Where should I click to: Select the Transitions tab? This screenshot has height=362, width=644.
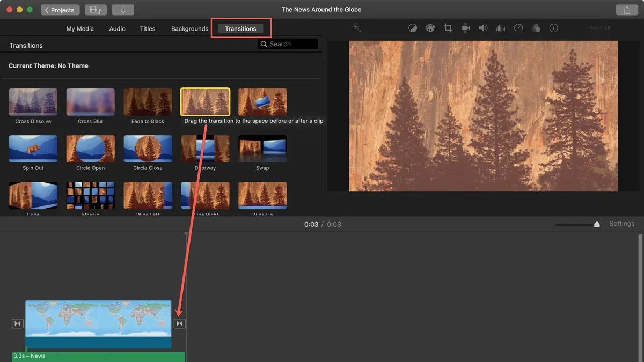tap(240, 28)
